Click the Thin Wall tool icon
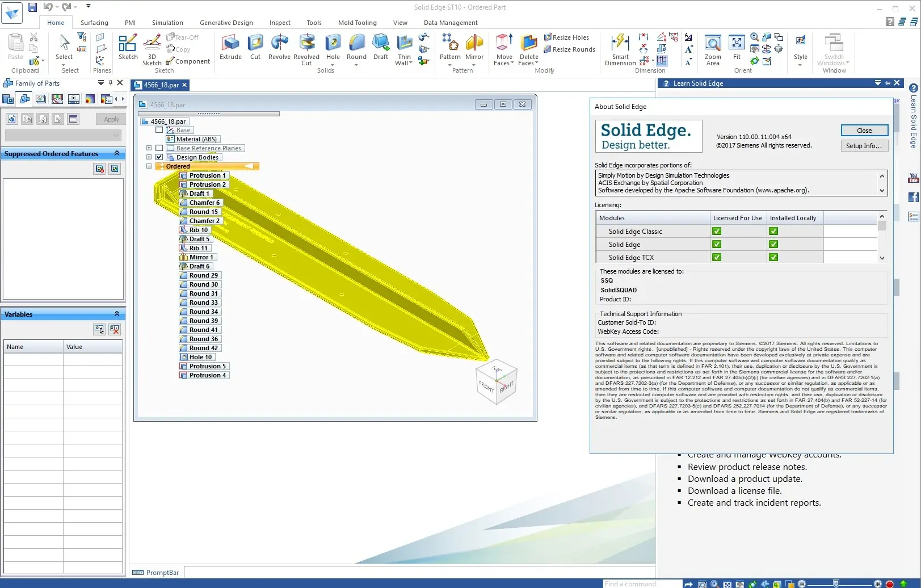The image size is (921, 588). tap(405, 43)
